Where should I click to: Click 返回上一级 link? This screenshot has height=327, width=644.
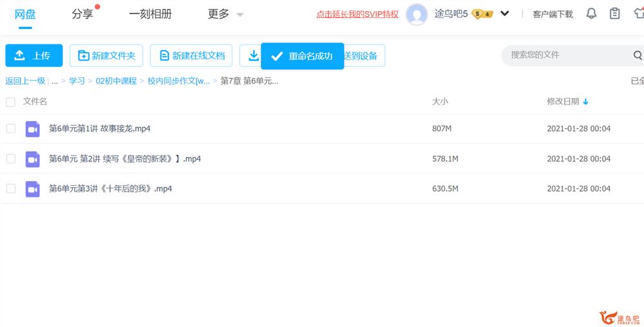(x=25, y=81)
